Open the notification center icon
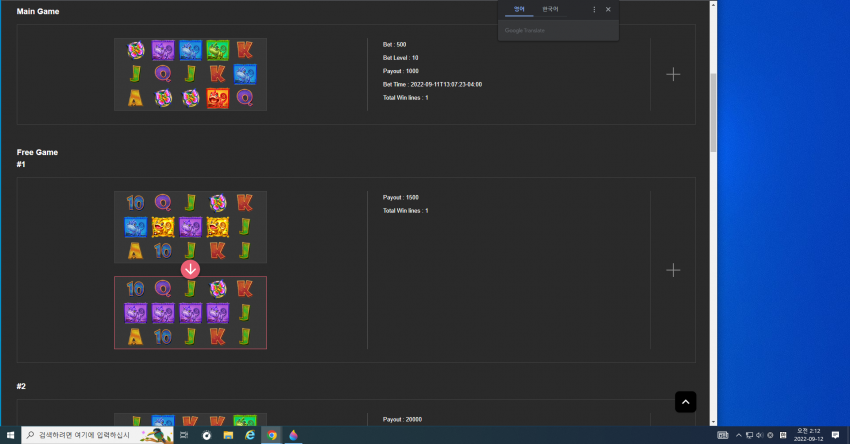This screenshot has width=850, height=444. pyautogui.click(x=835, y=435)
